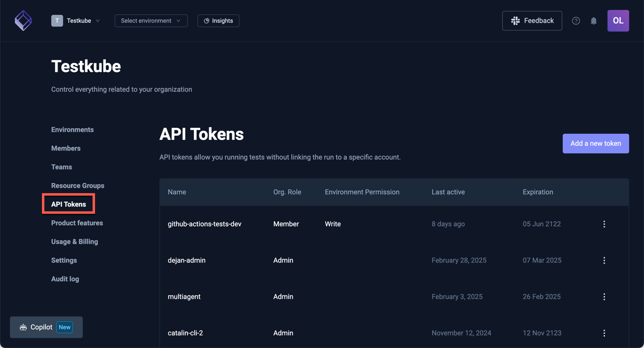The image size is (644, 348).
Task: Click the Slack icon inside Feedback button
Action: click(x=515, y=21)
